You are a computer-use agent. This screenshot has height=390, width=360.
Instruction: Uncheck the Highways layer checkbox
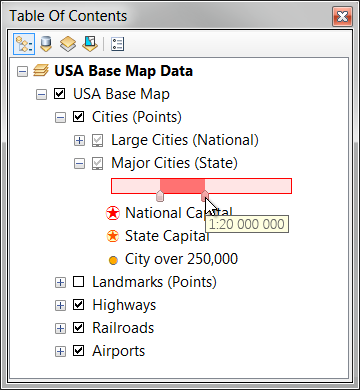point(78,305)
